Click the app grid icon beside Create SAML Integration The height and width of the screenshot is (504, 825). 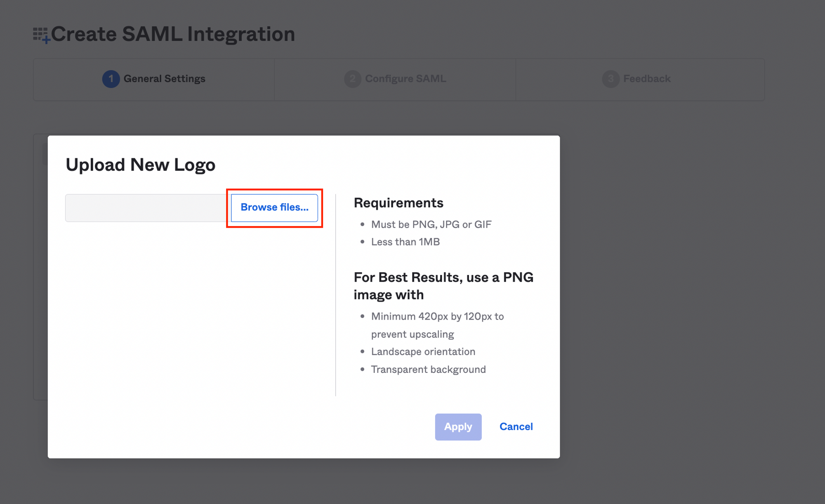click(x=41, y=35)
